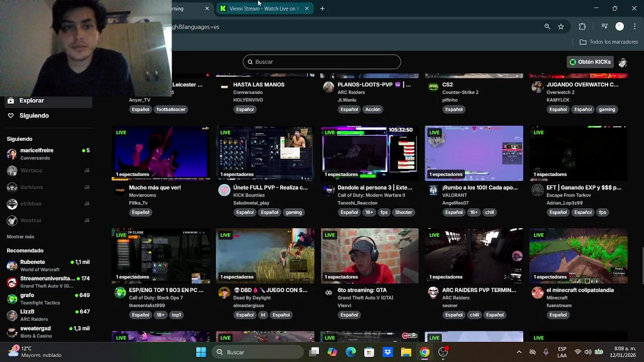Open the offline channel Westcol
Screen dimensions: 644x362
(x=48, y=221)
